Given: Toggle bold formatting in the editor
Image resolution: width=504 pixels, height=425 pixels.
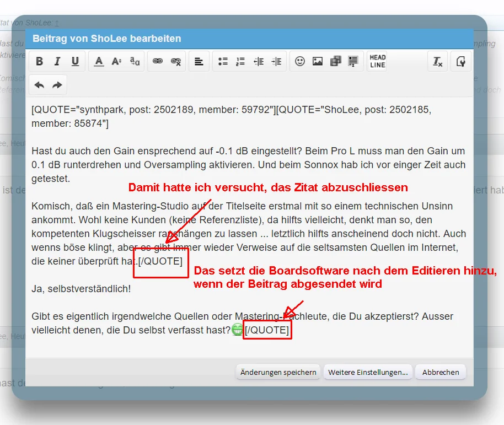Looking at the screenshot, I should 39,61.
